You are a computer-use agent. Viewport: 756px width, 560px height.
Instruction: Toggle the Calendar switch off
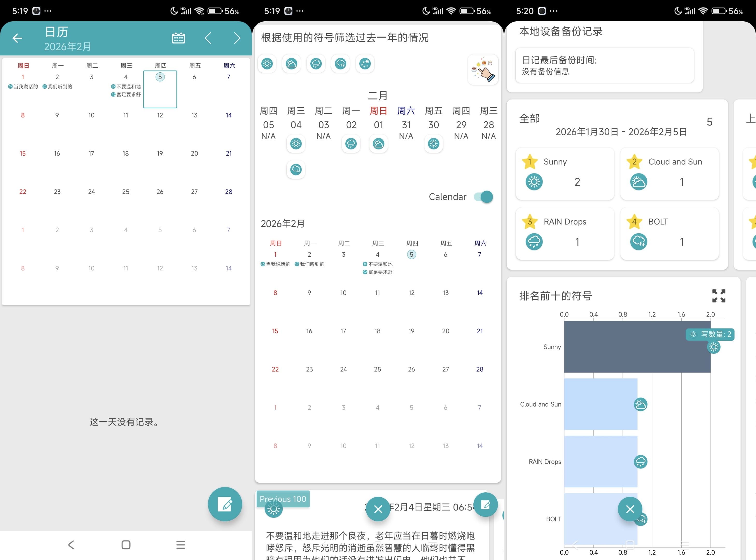[484, 197]
